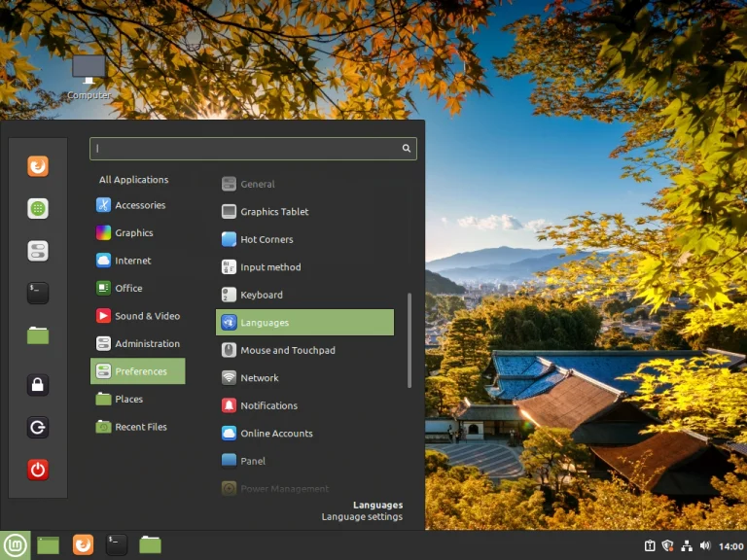
Task: Open System Settings toggle icon in sidebar
Action: tap(38, 251)
